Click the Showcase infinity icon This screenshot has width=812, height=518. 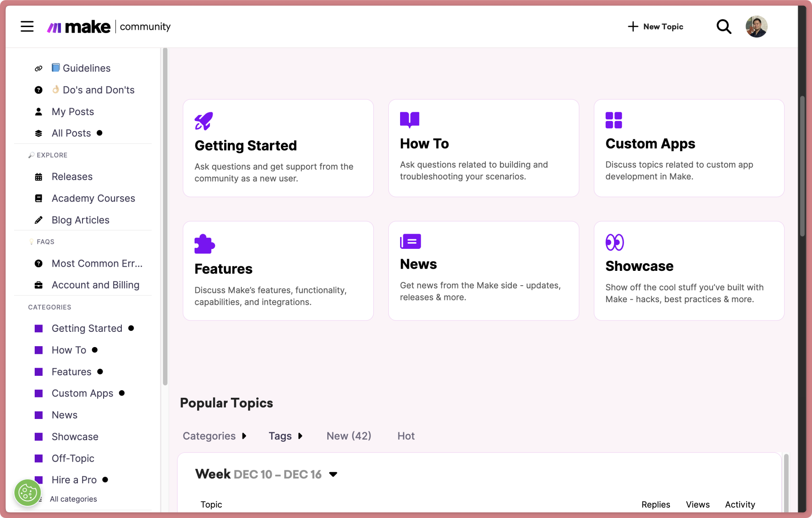pos(615,242)
